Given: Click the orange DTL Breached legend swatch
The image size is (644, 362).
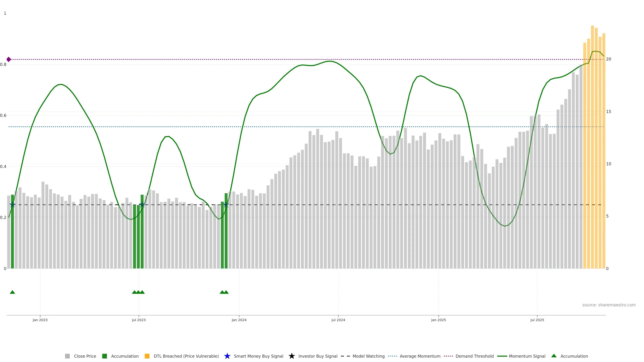Looking at the screenshot, I should pyautogui.click(x=147, y=356).
